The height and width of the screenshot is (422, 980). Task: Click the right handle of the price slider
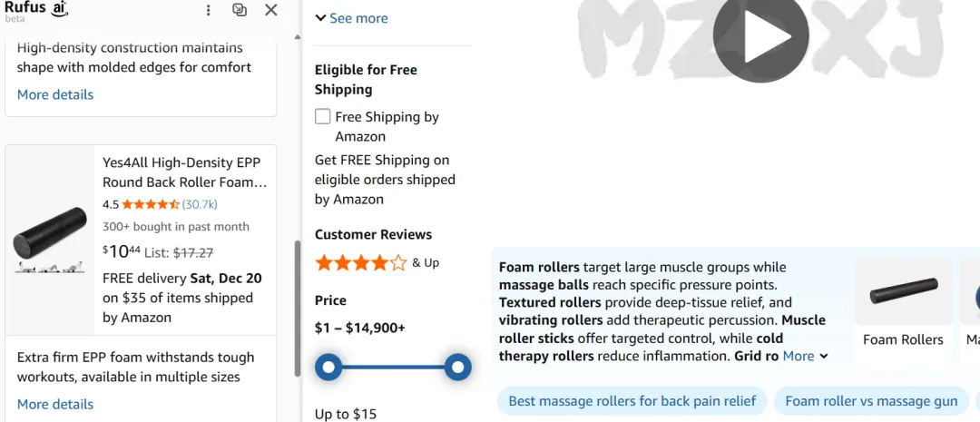click(458, 368)
